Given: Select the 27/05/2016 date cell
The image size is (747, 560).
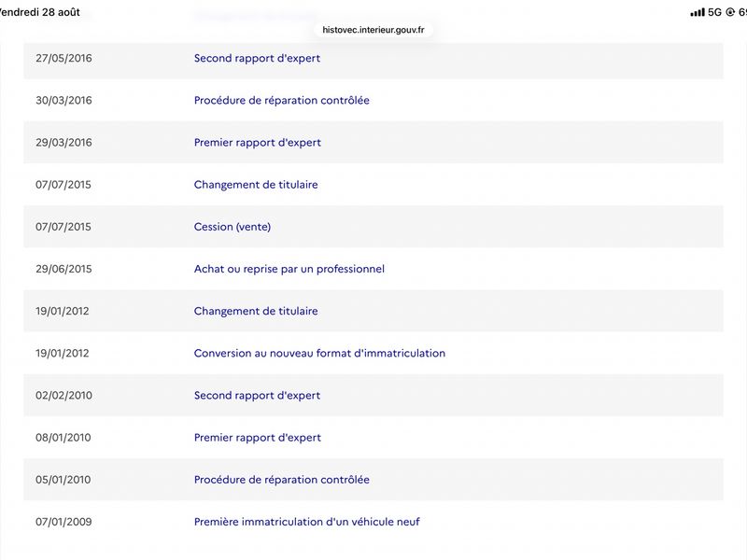Looking at the screenshot, I should click(63, 58).
